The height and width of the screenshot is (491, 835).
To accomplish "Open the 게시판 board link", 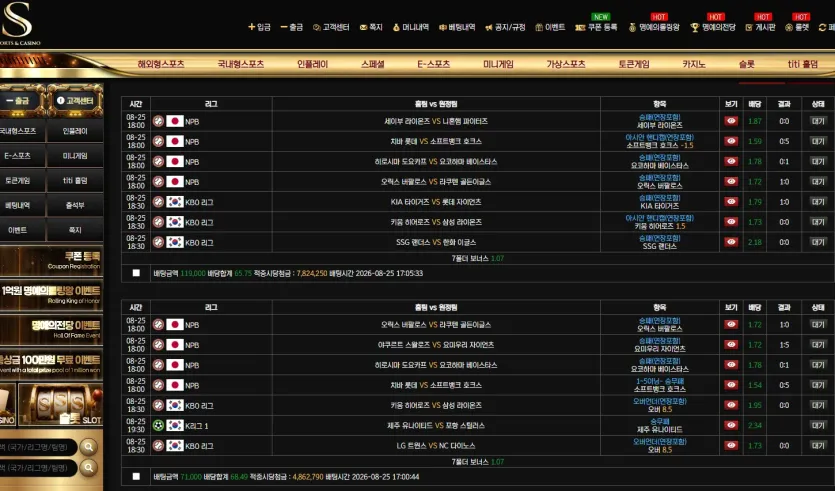I will pos(760,27).
